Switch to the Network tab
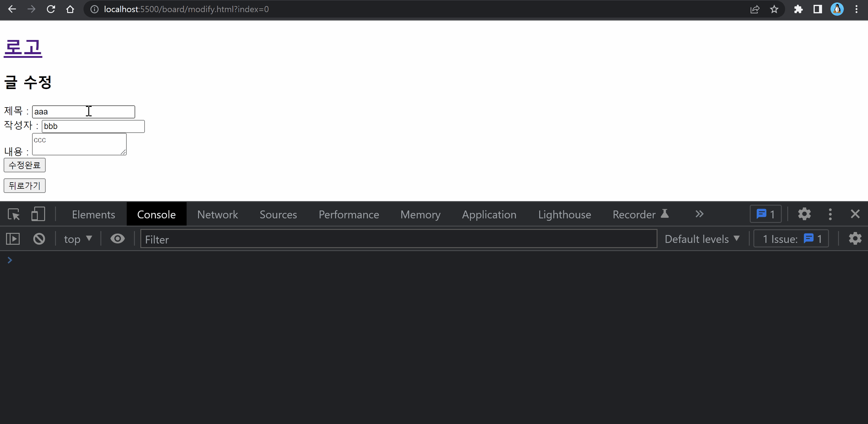 coord(217,214)
